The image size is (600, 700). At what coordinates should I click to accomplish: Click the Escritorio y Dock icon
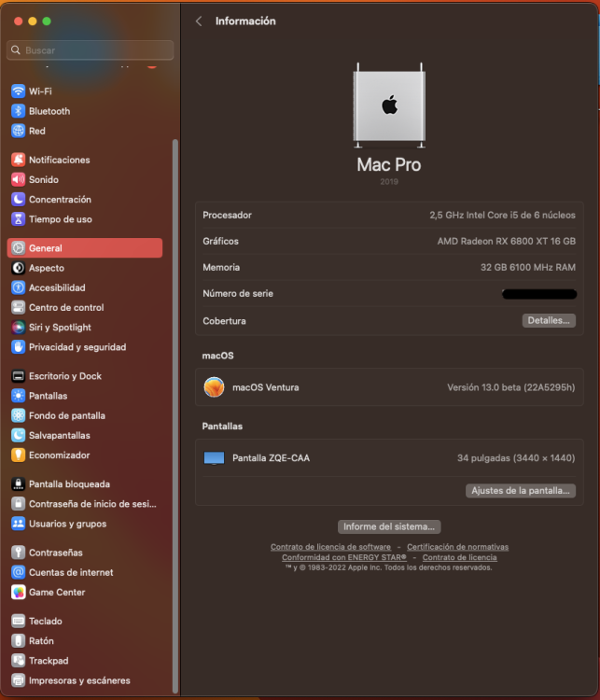point(19,376)
